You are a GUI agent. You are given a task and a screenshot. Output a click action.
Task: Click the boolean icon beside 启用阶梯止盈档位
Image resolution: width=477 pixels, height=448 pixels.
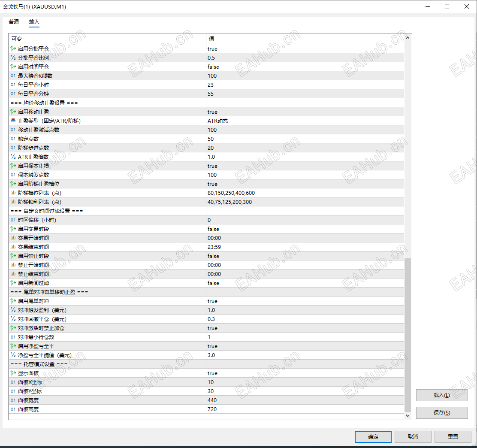[13, 184]
